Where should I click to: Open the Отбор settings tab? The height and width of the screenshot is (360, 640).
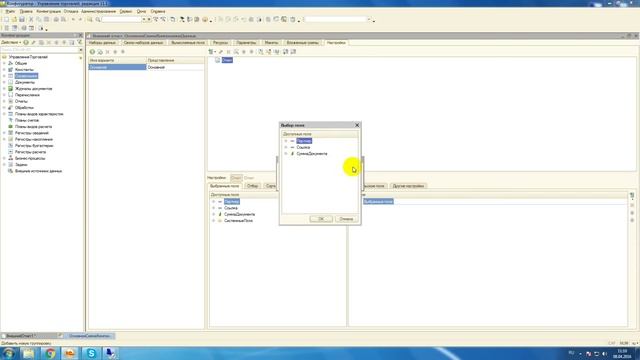tap(252, 186)
